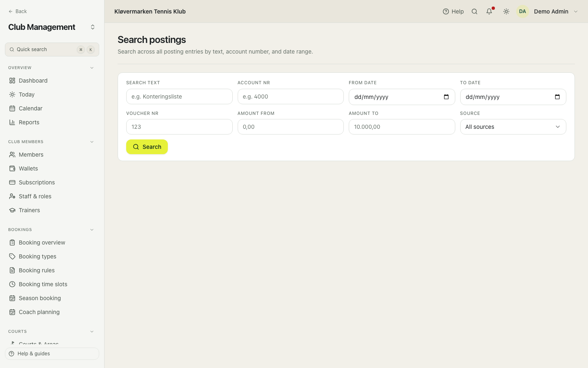Click the Trainers graduation cap icon

pyautogui.click(x=12, y=210)
